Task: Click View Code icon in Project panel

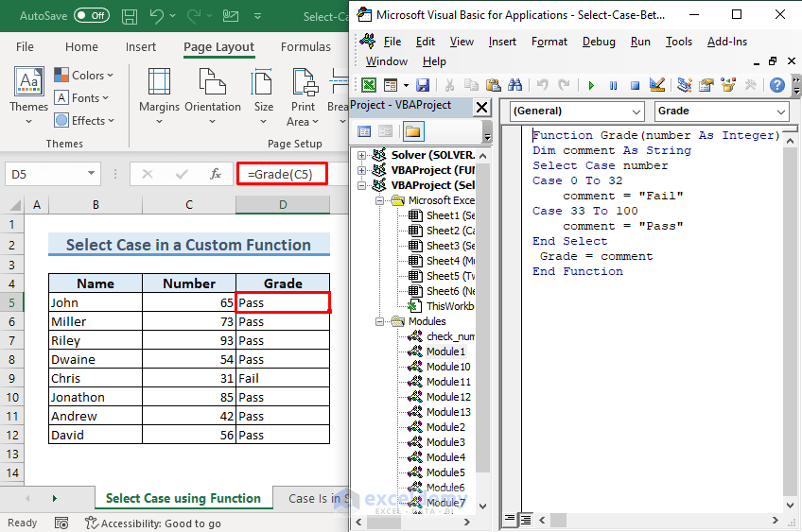Action: 364,132
